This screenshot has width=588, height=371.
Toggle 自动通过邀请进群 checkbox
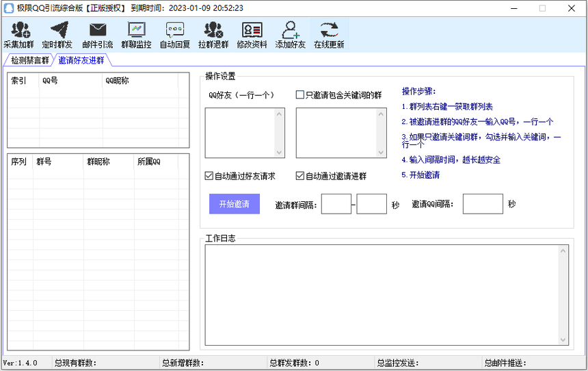pos(299,176)
